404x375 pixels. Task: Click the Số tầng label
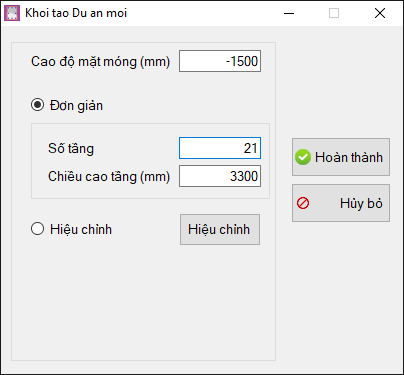click(x=71, y=148)
